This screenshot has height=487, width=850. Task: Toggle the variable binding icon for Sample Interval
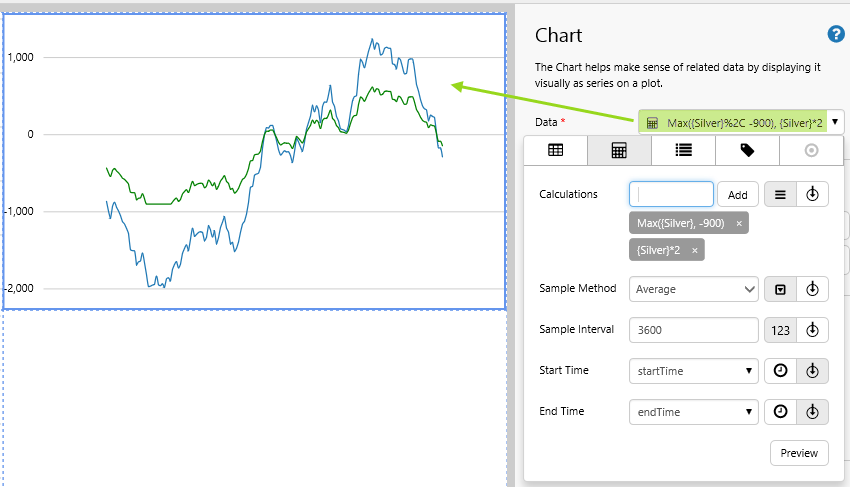[812, 330]
